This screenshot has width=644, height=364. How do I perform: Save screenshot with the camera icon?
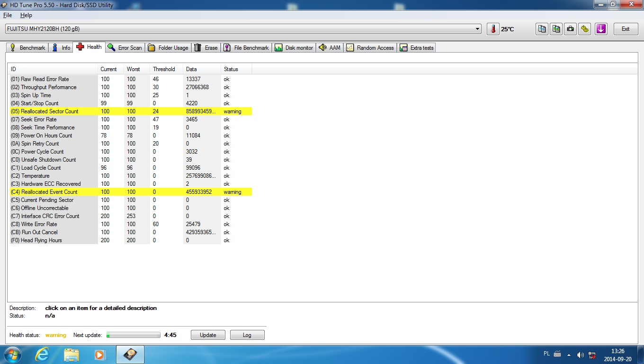click(x=571, y=29)
